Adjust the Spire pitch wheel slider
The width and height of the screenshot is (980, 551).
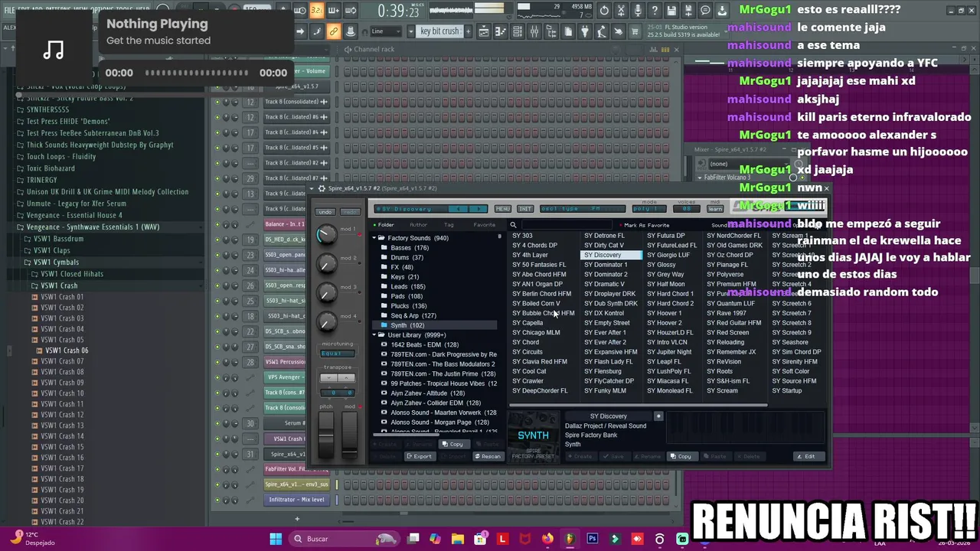(x=327, y=436)
